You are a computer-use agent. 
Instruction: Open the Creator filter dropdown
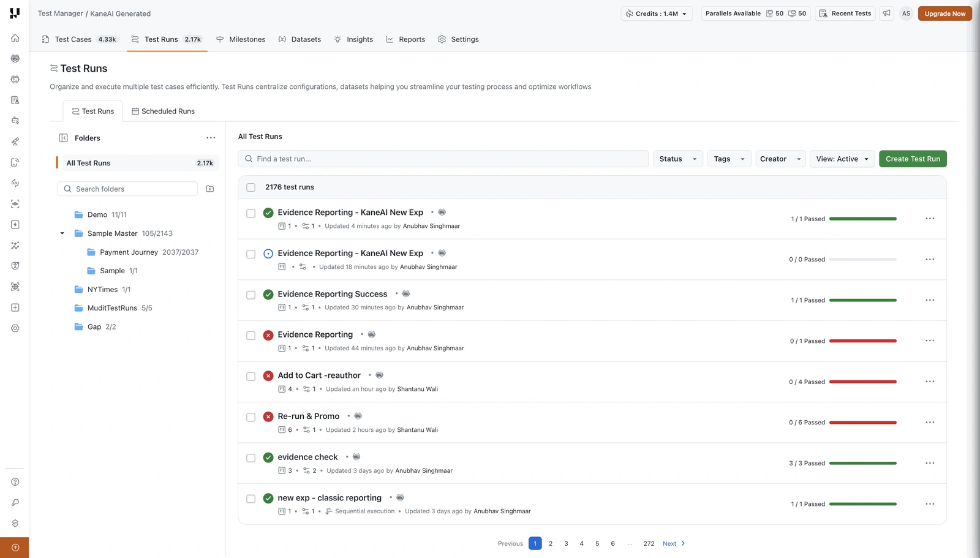point(780,159)
